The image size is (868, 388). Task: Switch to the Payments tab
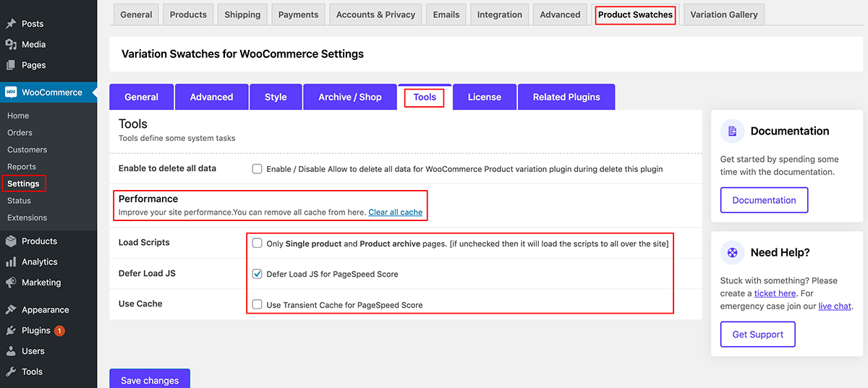click(299, 14)
